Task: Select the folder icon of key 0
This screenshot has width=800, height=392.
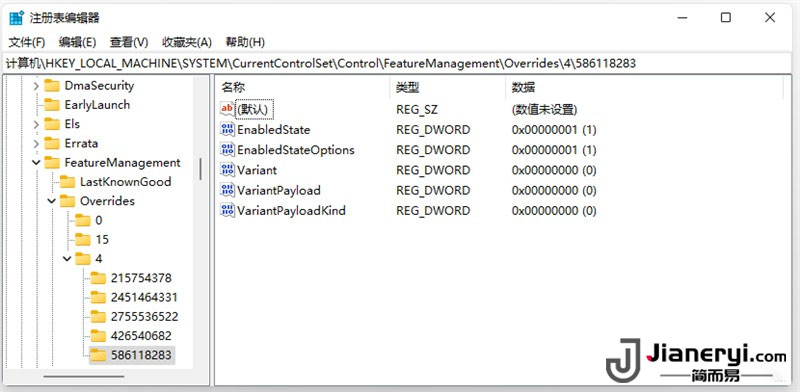Action: coord(83,220)
